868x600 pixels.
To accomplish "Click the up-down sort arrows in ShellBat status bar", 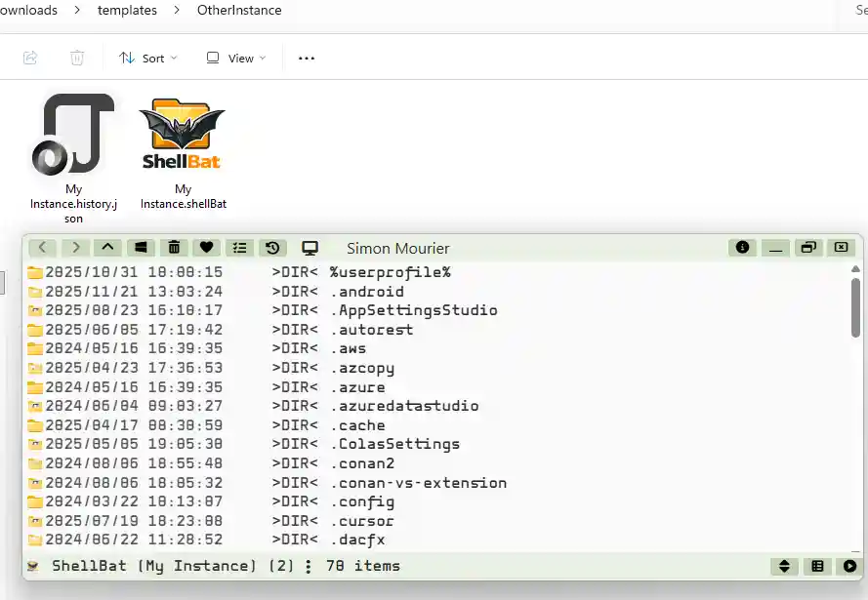I will tap(784, 566).
